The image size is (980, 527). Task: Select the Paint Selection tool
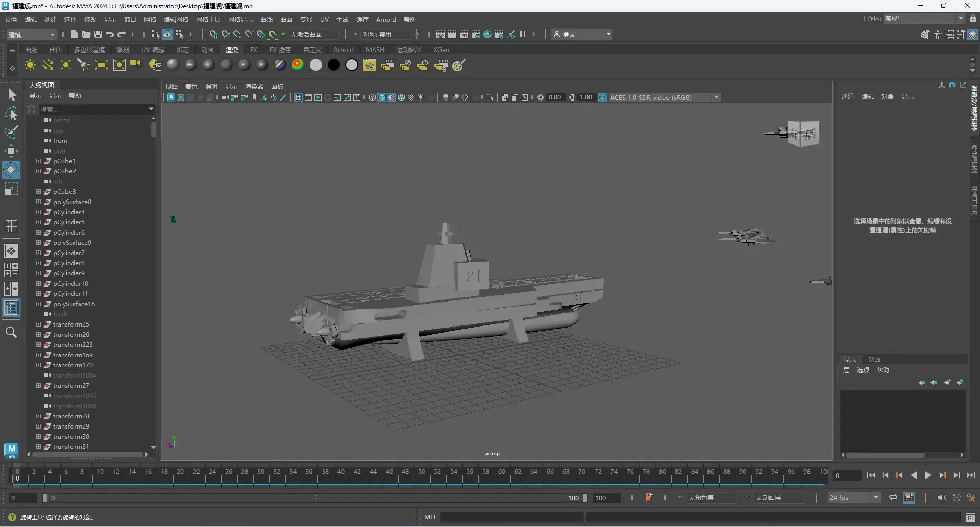11,132
